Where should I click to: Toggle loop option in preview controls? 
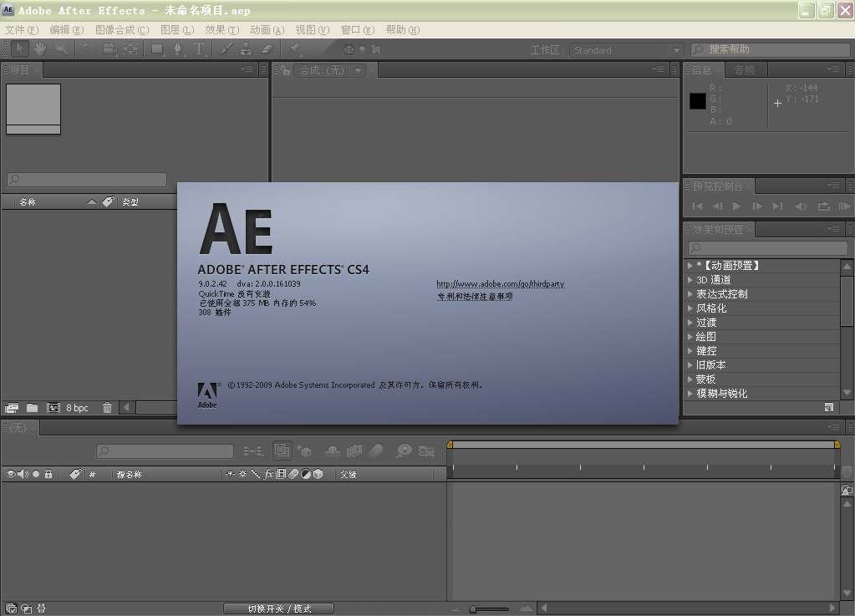[823, 206]
